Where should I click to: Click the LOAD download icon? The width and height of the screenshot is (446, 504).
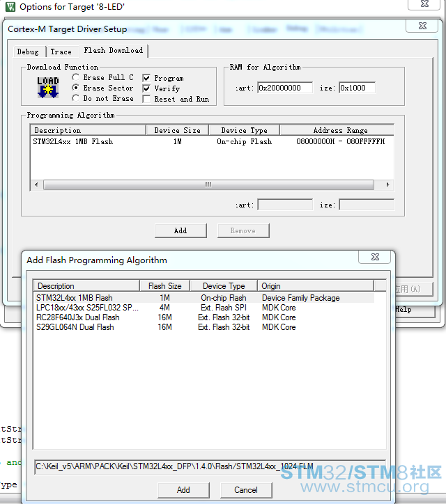tap(47, 87)
